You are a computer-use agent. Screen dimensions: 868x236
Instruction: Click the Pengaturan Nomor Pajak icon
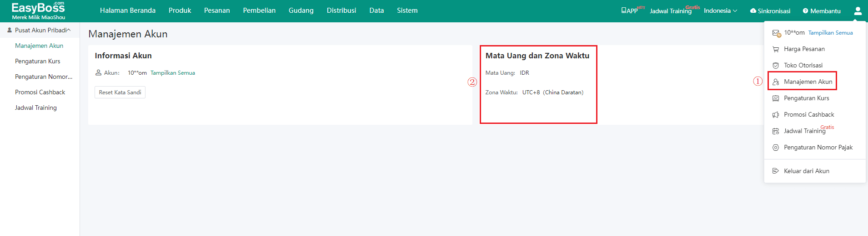click(776, 148)
